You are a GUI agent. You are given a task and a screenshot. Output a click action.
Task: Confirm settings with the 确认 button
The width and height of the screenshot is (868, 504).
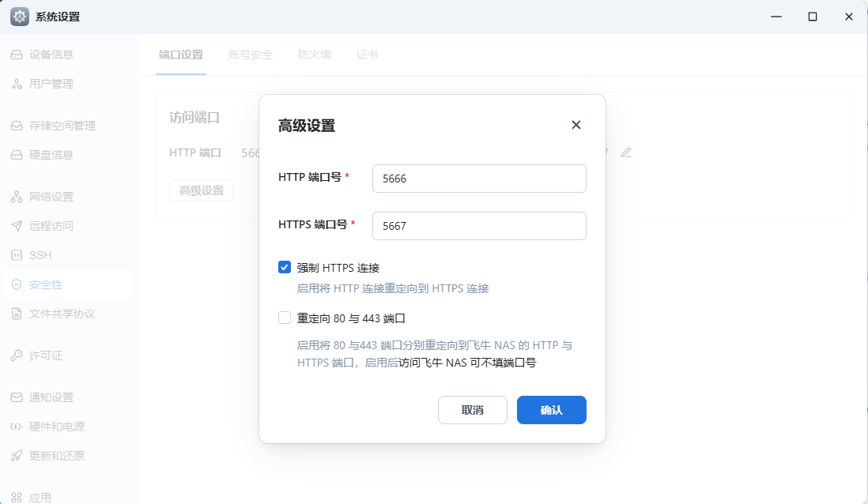[x=551, y=410]
